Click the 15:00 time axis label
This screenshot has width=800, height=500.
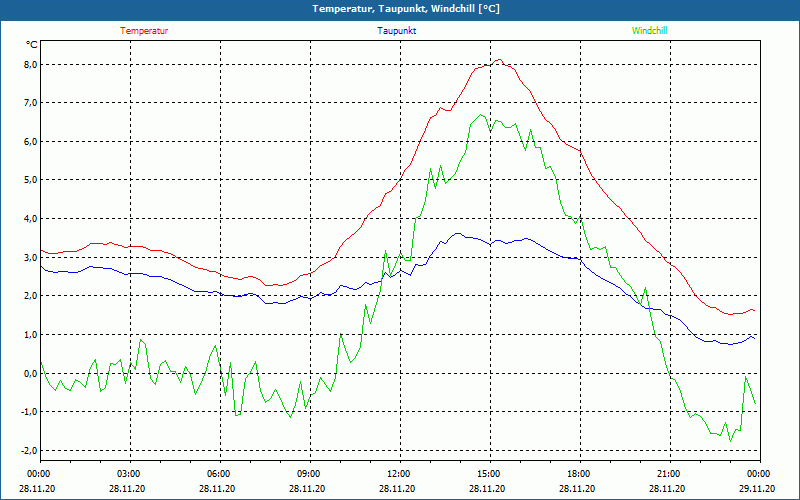click(490, 473)
